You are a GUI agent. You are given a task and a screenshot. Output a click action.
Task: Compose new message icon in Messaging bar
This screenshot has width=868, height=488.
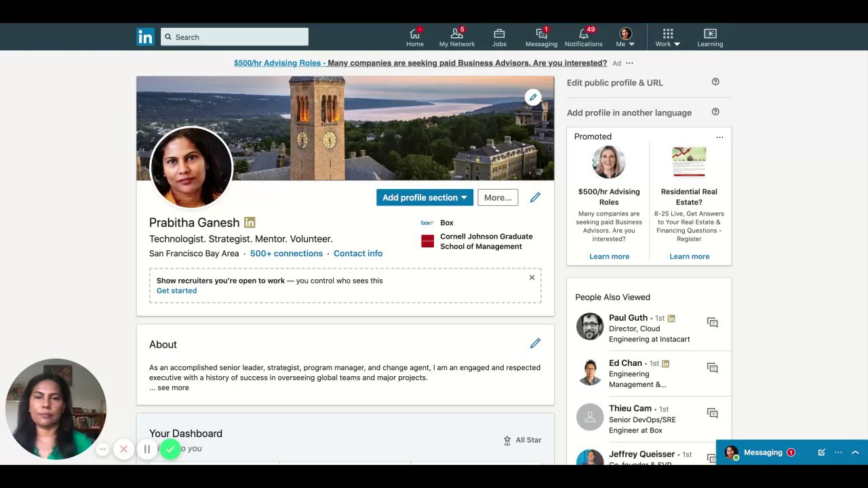(821, 453)
